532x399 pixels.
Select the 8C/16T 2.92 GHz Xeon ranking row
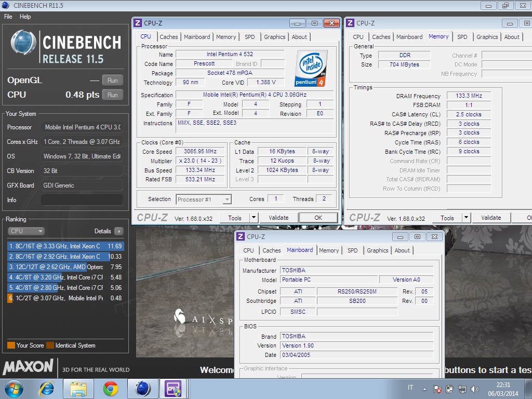tap(65, 257)
